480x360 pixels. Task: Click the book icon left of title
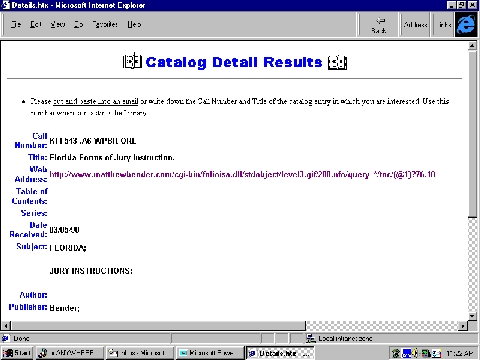132,61
